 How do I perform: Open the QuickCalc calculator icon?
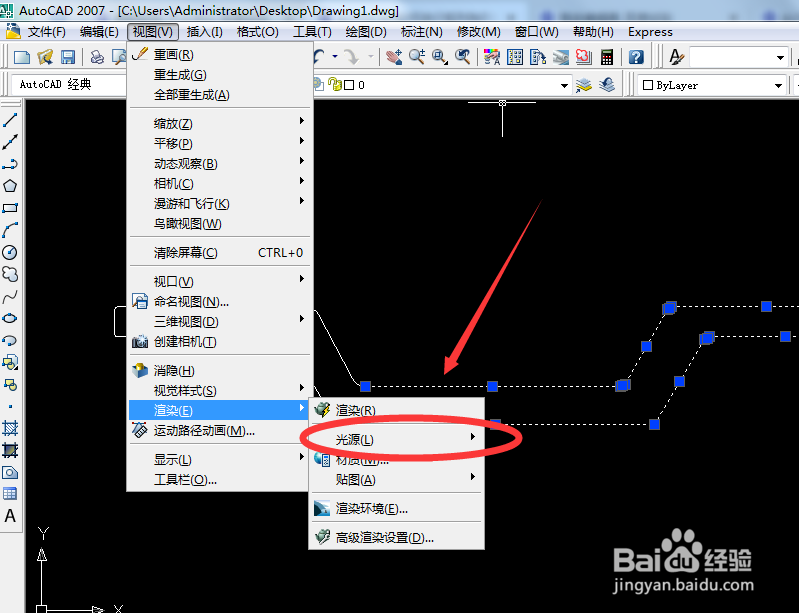(606, 57)
